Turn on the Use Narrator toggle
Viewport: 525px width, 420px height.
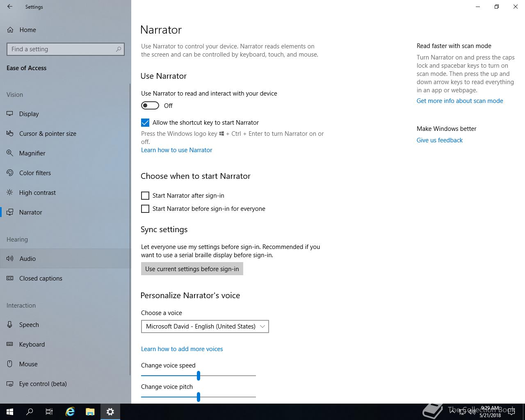(150, 105)
